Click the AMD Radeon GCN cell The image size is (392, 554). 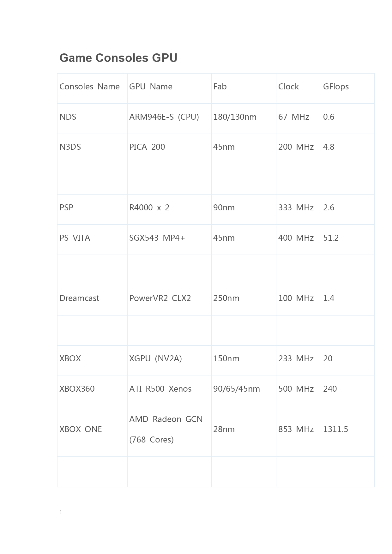(169, 431)
